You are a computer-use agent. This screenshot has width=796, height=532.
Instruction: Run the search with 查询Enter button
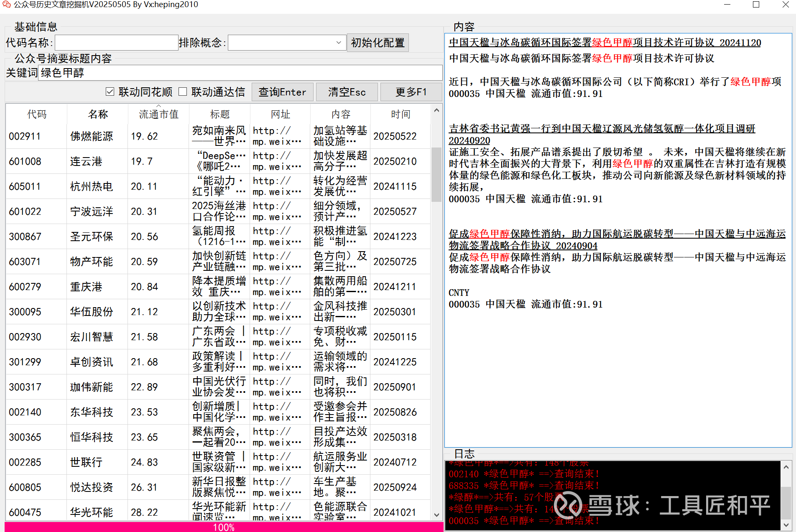[282, 92]
